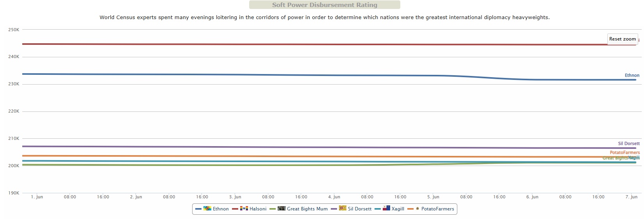644x219 pixels.
Task: Click the red Halsoni line swatch in legend
Action: click(235, 209)
